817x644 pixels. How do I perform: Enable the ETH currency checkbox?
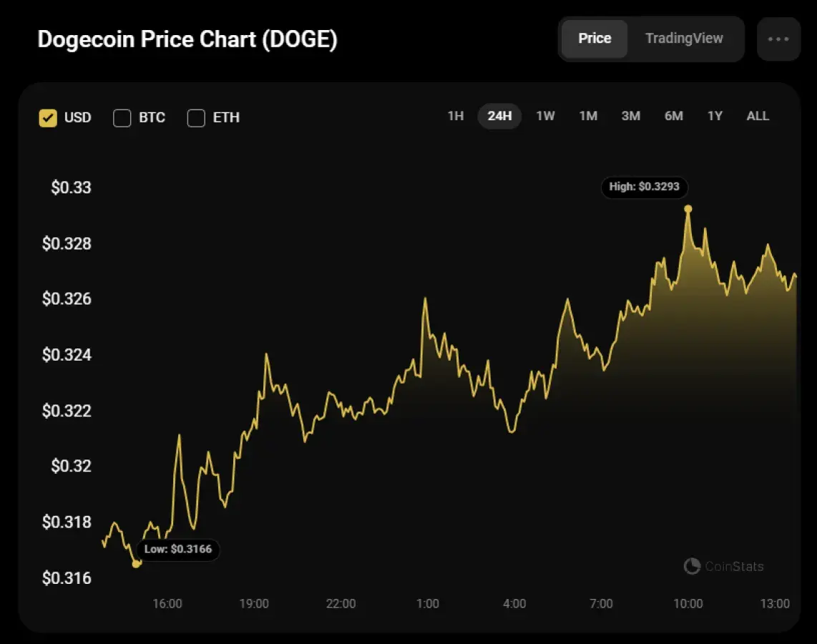pyautogui.click(x=196, y=117)
